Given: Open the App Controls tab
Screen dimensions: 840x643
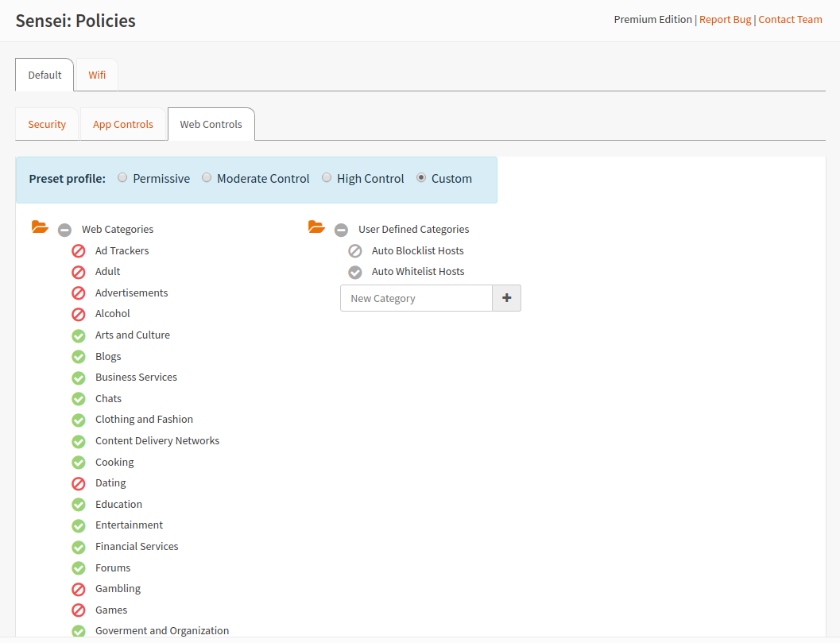Looking at the screenshot, I should [122, 124].
